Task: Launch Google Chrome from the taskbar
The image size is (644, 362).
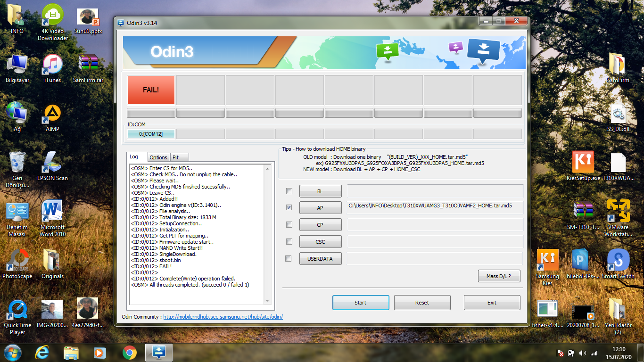Action: click(x=129, y=352)
